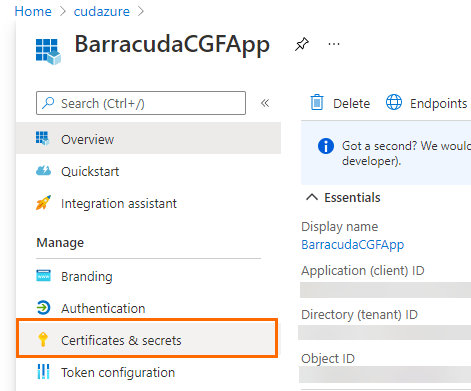This screenshot has height=391, width=471.
Task: Open the Branding menu item
Action: (x=148, y=276)
